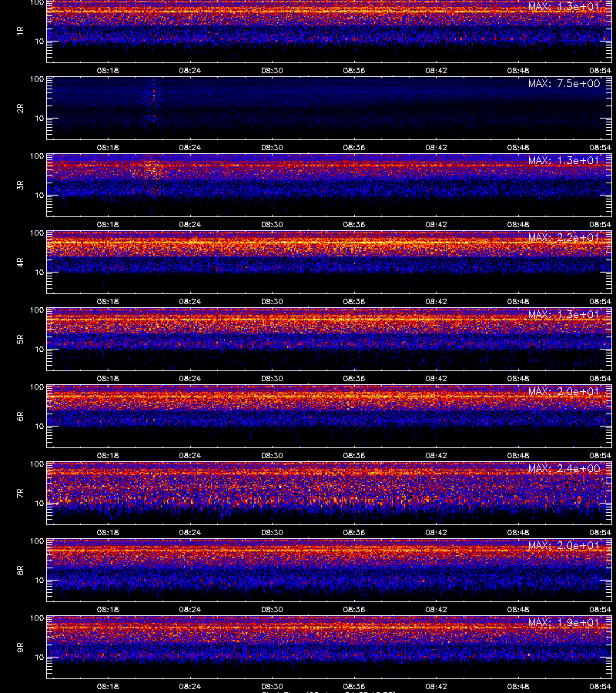616x693 pixels.
Task: Click the 08:18 tick label below panel 8R
Action: (x=108, y=609)
